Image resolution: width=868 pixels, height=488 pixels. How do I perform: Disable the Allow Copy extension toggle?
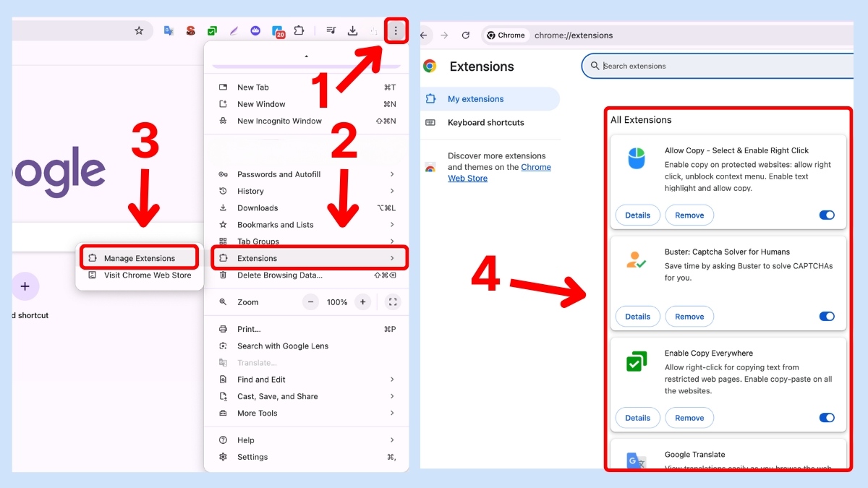827,215
